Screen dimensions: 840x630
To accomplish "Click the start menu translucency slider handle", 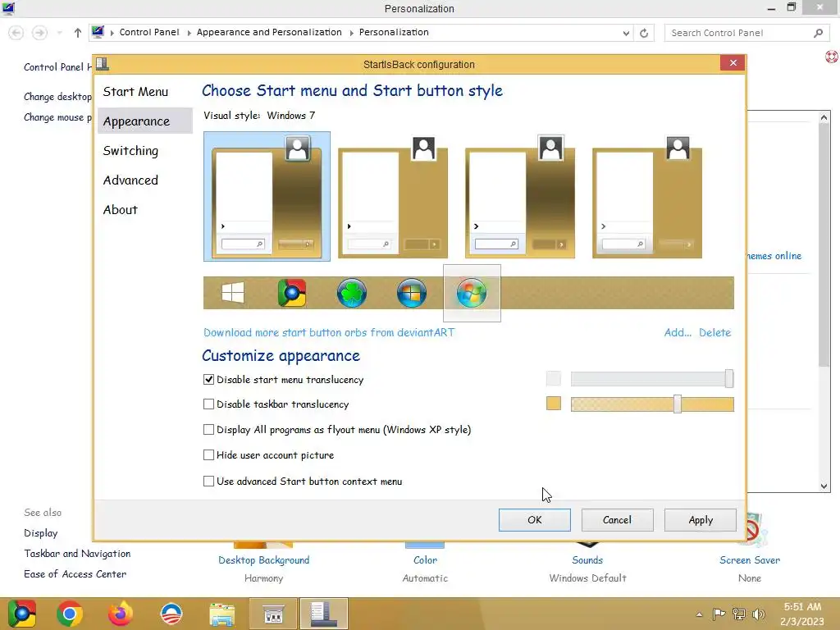I will coord(729,379).
